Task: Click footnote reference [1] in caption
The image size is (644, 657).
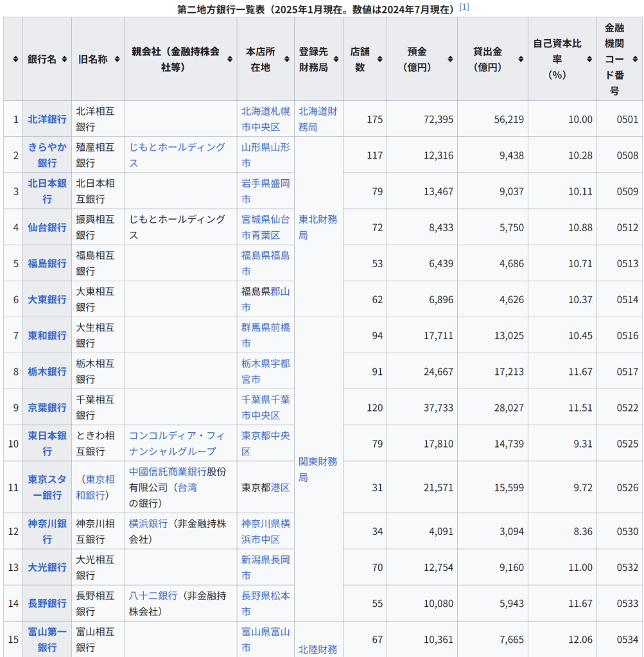Action: pyautogui.click(x=464, y=7)
